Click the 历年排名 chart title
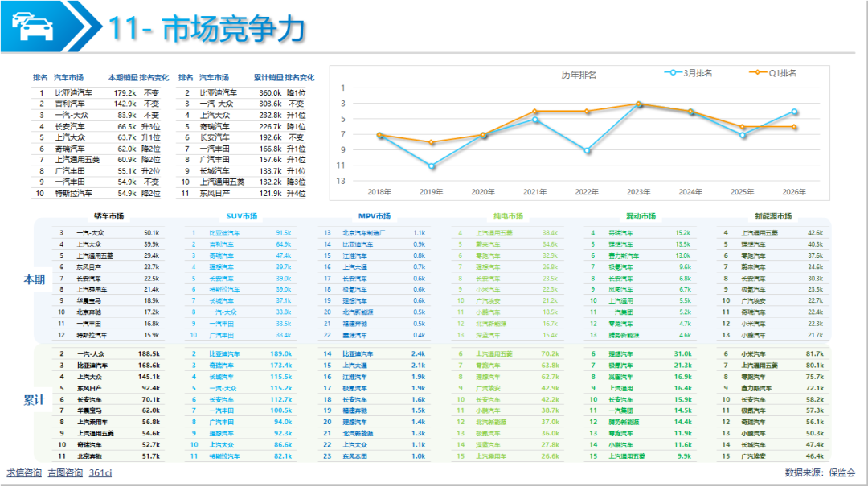 click(x=579, y=75)
